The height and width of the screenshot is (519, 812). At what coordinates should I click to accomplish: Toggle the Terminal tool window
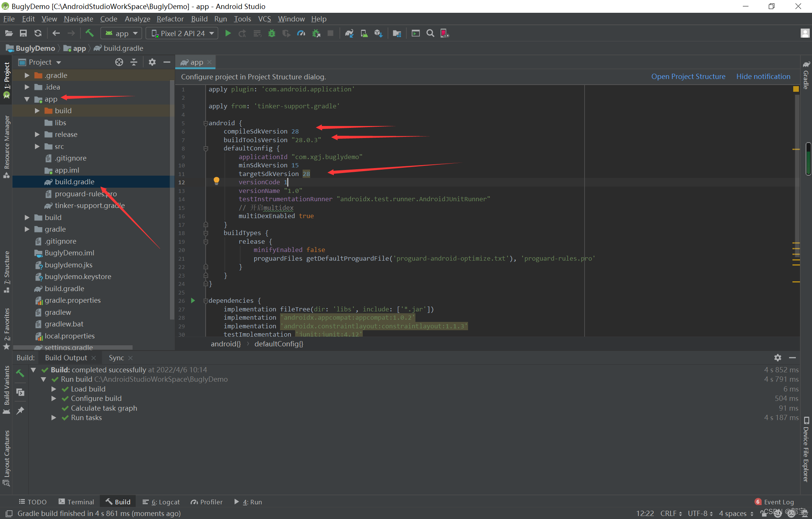(x=76, y=502)
